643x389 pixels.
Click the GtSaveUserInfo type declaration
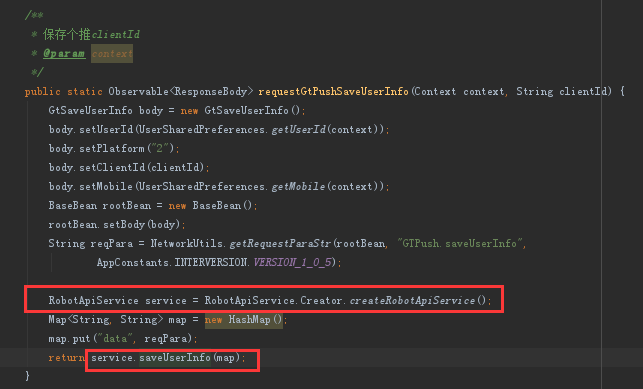(x=90, y=110)
